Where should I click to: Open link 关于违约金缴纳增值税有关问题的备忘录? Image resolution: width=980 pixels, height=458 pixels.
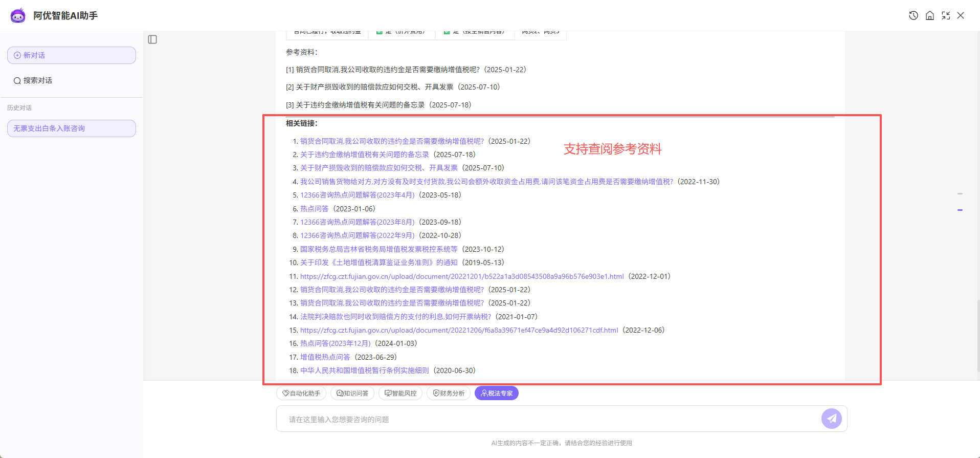click(x=364, y=155)
